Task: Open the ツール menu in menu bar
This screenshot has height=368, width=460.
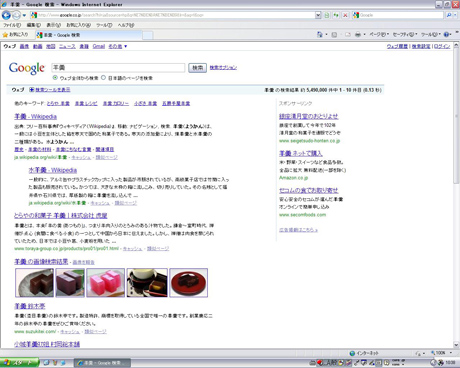Action: 104,25
